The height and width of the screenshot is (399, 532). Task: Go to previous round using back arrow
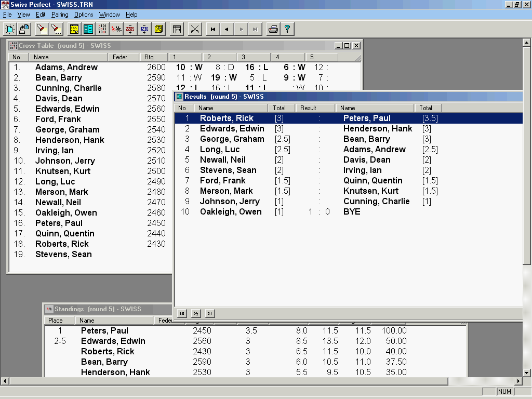[x=227, y=29]
